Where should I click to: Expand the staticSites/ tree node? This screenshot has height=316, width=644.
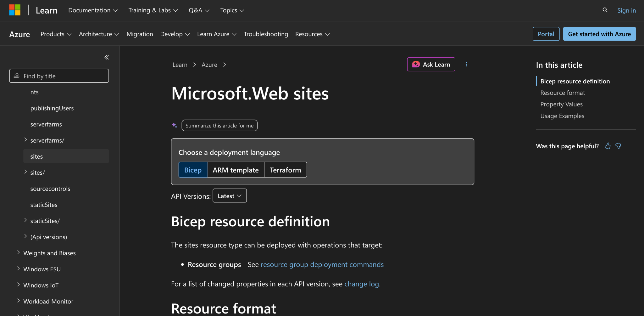pos(25,221)
